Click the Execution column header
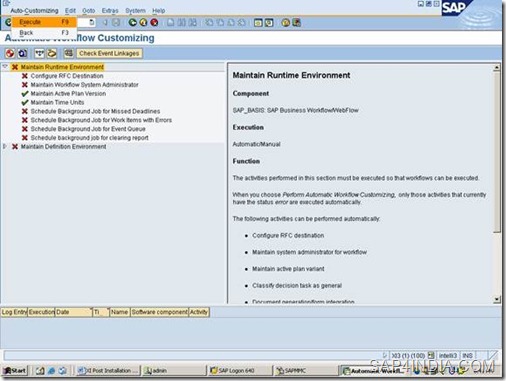Screen dimensions: 506x381 (41, 312)
